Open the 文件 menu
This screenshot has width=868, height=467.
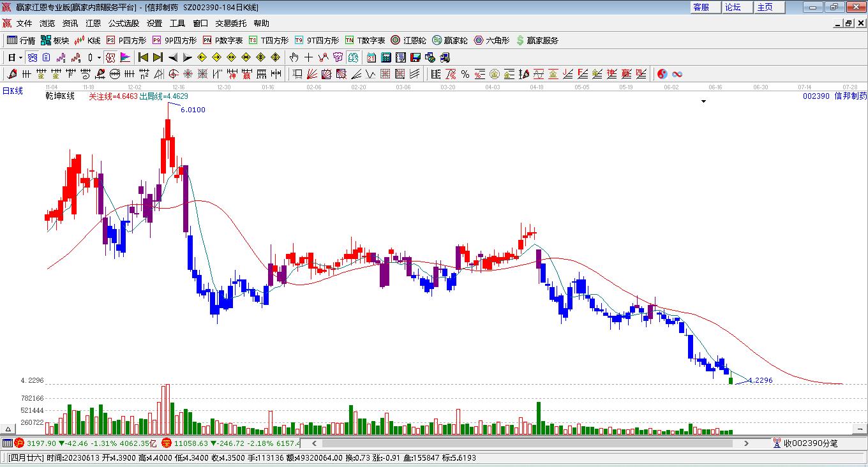(x=24, y=23)
